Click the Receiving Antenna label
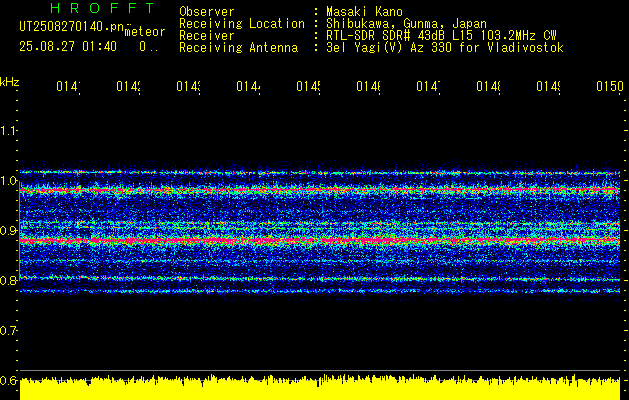 [x=238, y=48]
